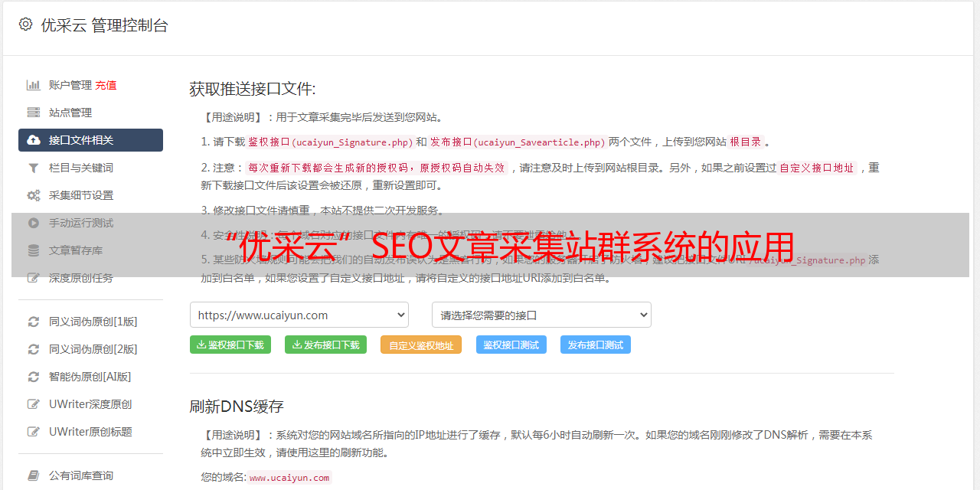
Task: Click the refresh icon next to 同义词伪原创[1版]
Action: (34, 322)
